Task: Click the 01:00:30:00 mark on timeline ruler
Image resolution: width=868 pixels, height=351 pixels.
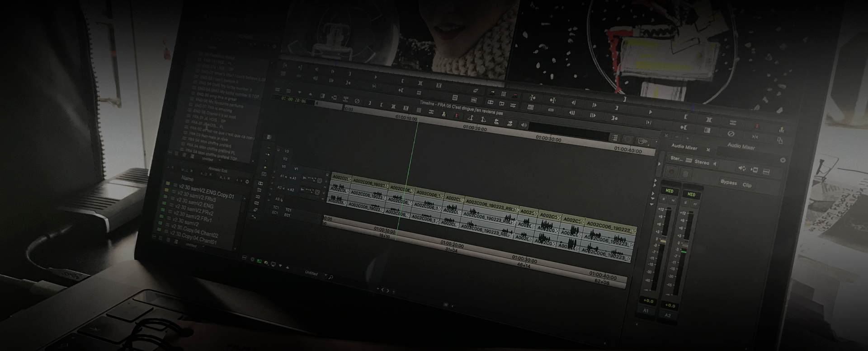Action: (548, 140)
